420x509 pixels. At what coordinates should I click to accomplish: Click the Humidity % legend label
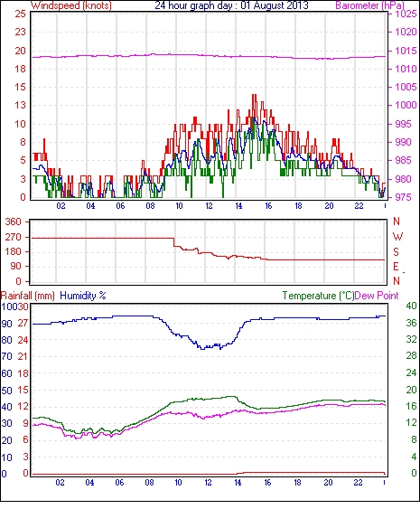(83, 296)
